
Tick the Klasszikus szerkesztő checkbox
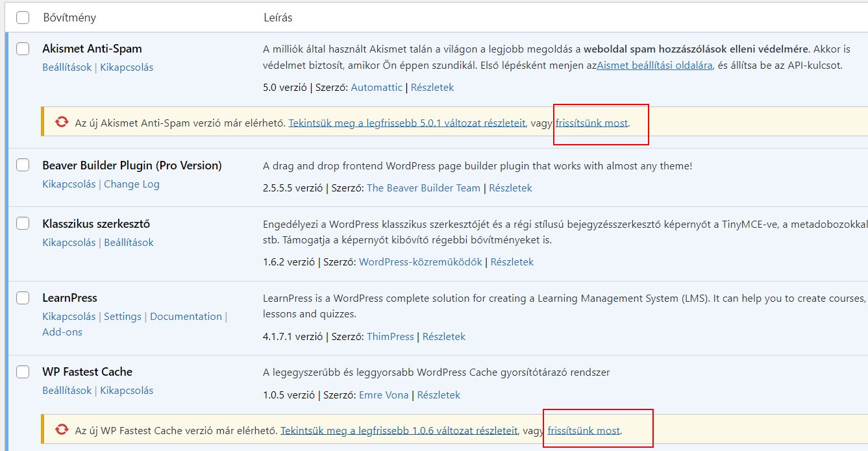pos(23,224)
